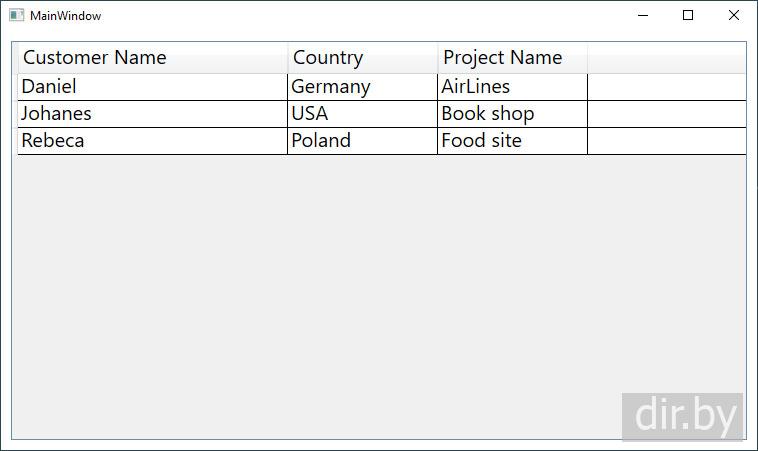The height and width of the screenshot is (451, 758).
Task: Click the dir.by watermark logo
Action: [x=683, y=416]
